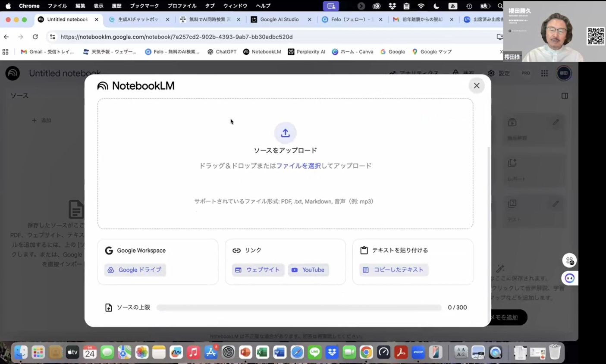Click the ソースの上限 progress bar

coord(298,308)
